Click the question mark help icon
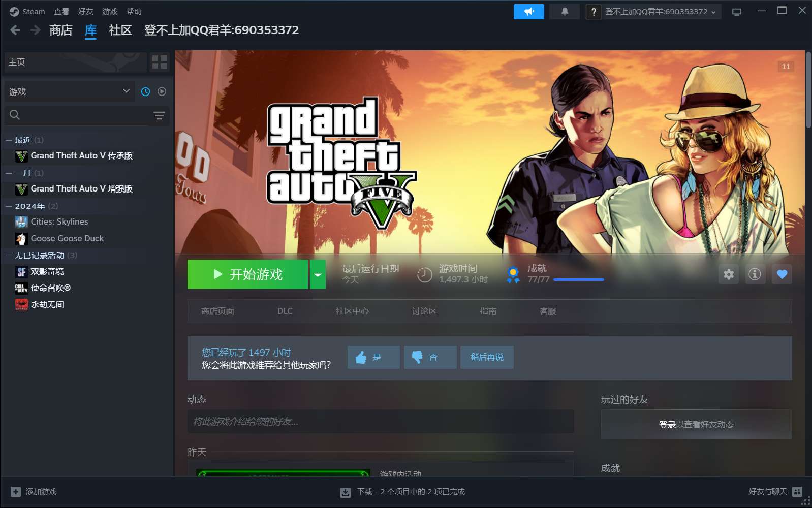The width and height of the screenshot is (812, 508). (x=593, y=11)
